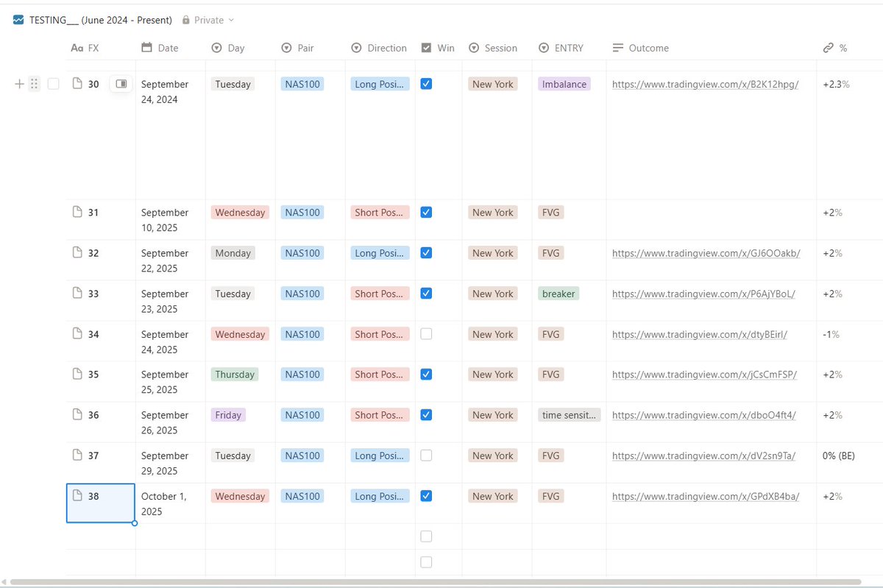Screen dimensions: 883x588
Task: Uncheck Win checkbox for row 38
Action: pyautogui.click(x=426, y=495)
